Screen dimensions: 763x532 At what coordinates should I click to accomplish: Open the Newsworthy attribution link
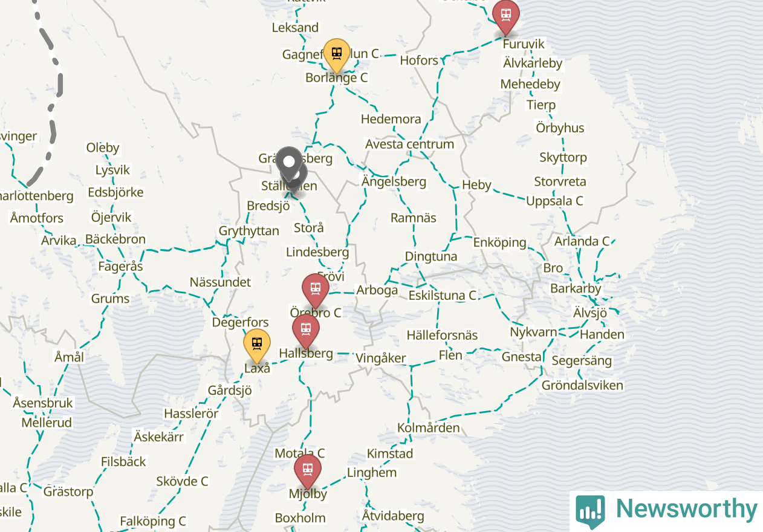tap(666, 511)
